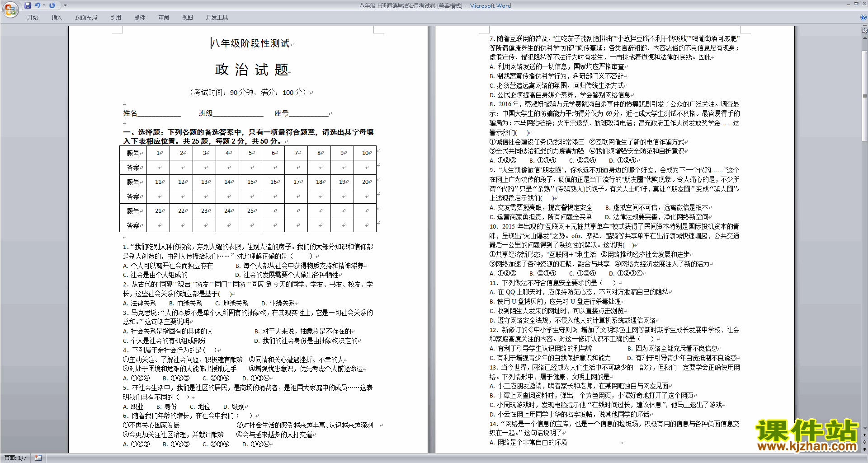
Task: Click the question 11 line about 信息安全要求
Action: coord(552,283)
